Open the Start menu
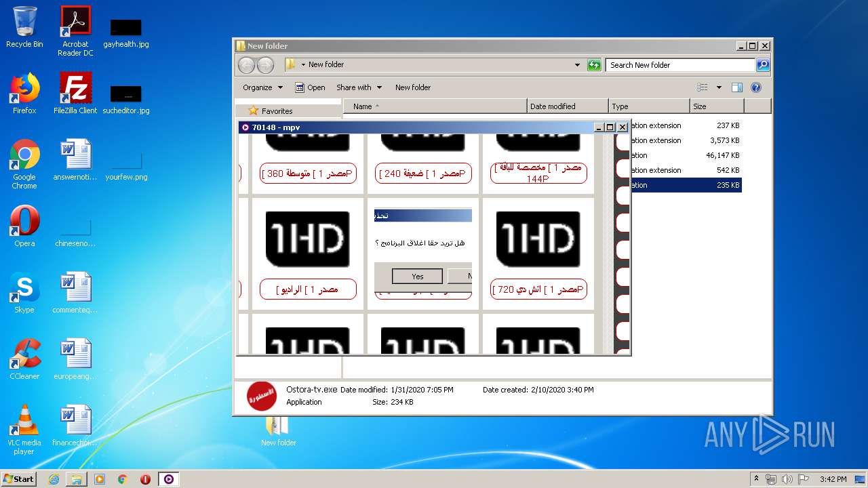The image size is (868, 488). [x=19, y=479]
